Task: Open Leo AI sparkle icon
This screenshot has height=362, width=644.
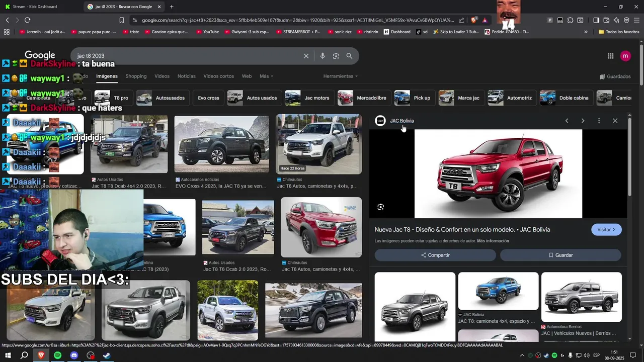Action: pos(616,20)
